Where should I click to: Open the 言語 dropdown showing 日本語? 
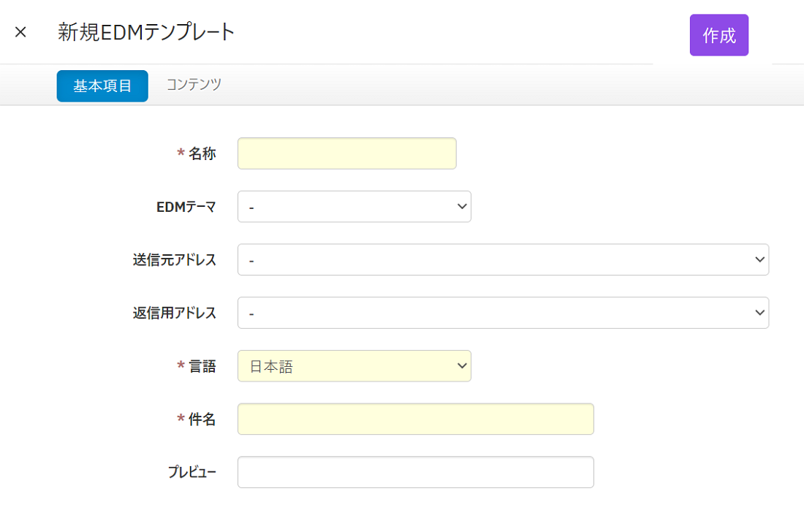(354, 366)
